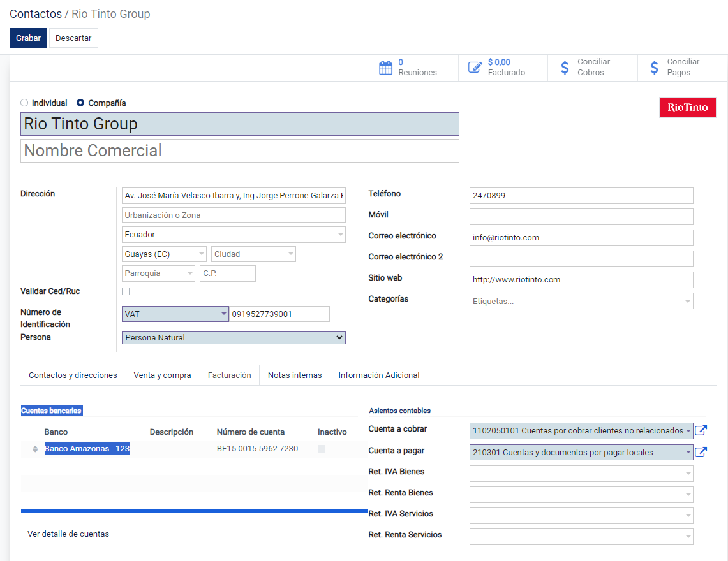The height and width of the screenshot is (561, 728).
Task: Click Ver detalle de cuentas link
Action: click(x=68, y=534)
